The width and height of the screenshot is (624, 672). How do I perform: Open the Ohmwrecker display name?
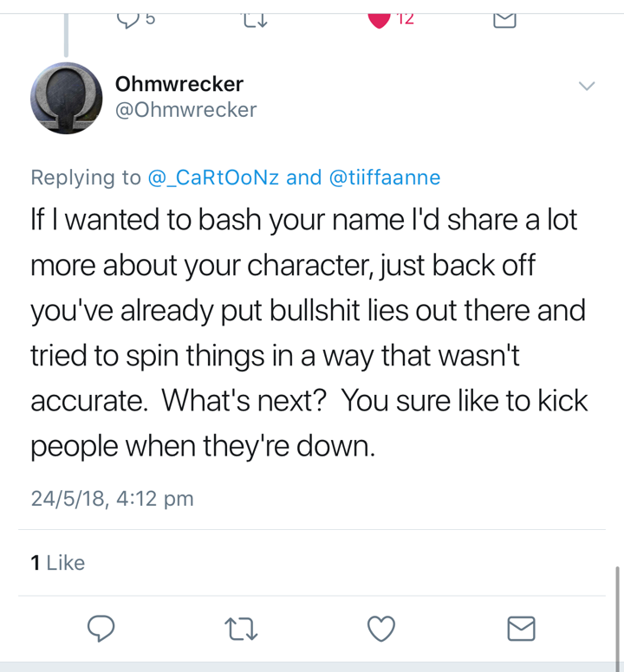[x=179, y=84]
